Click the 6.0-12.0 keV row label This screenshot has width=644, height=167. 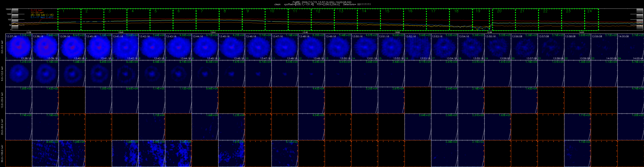(2, 73)
